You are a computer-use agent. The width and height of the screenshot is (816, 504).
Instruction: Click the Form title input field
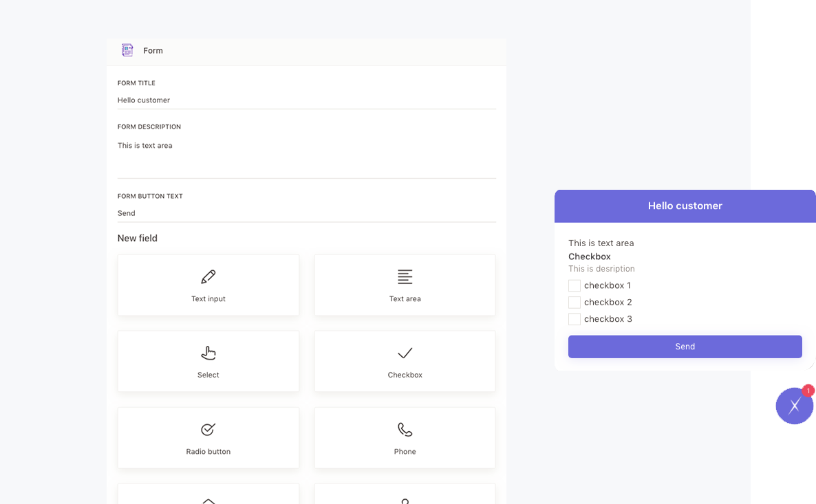tap(306, 100)
